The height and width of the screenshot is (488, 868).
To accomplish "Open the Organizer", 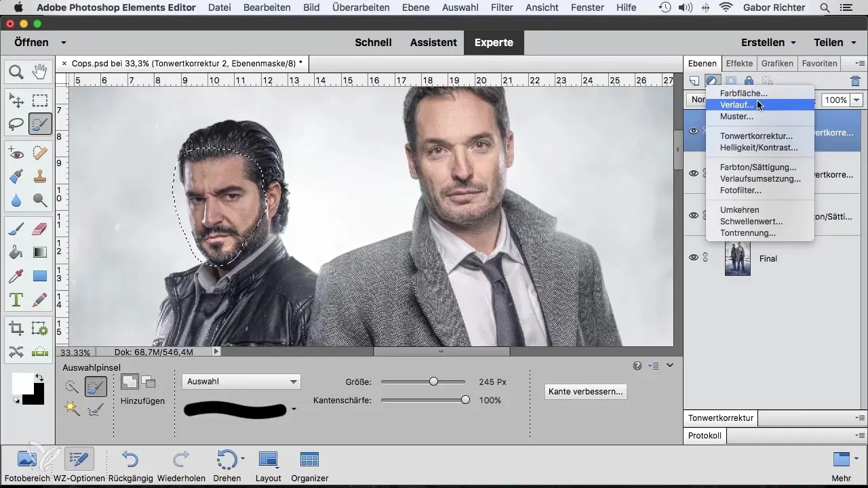I will point(309,465).
